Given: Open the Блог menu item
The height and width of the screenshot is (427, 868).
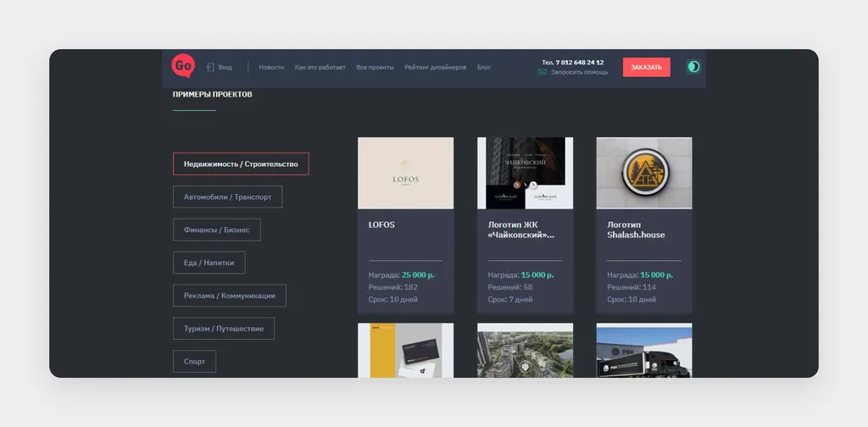Looking at the screenshot, I should tap(484, 68).
